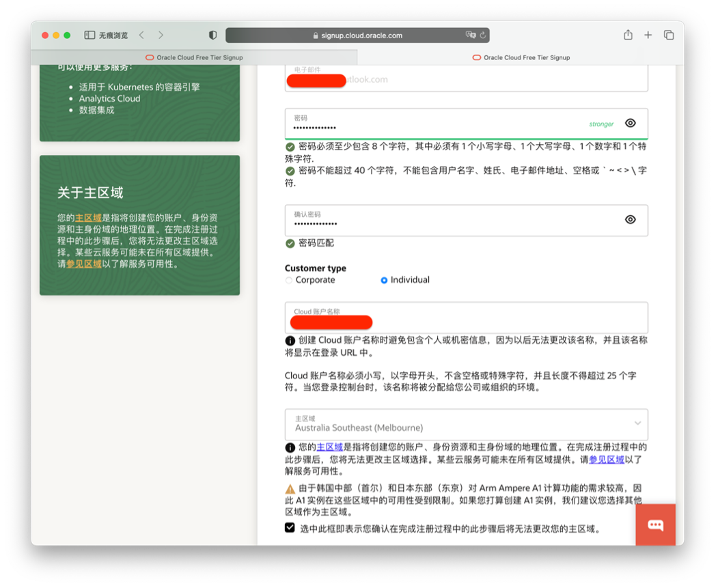Go forward with the forward arrow
This screenshot has width=718, height=588.
point(161,36)
